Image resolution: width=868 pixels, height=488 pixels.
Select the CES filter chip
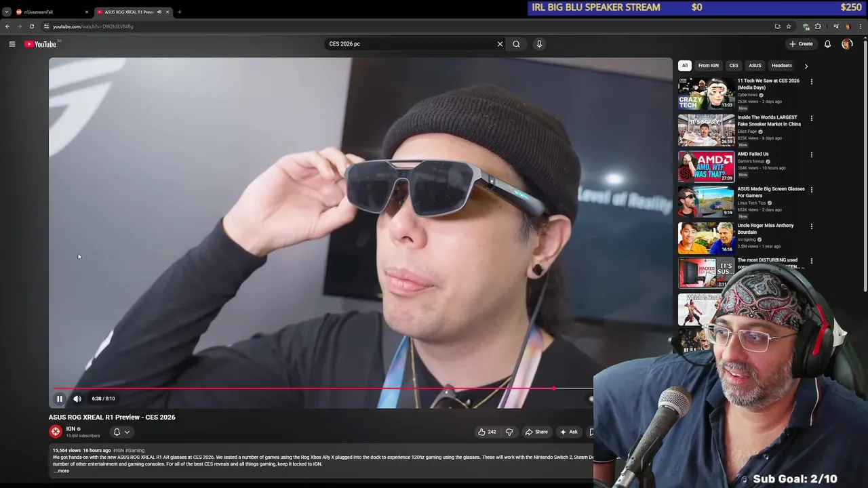734,66
